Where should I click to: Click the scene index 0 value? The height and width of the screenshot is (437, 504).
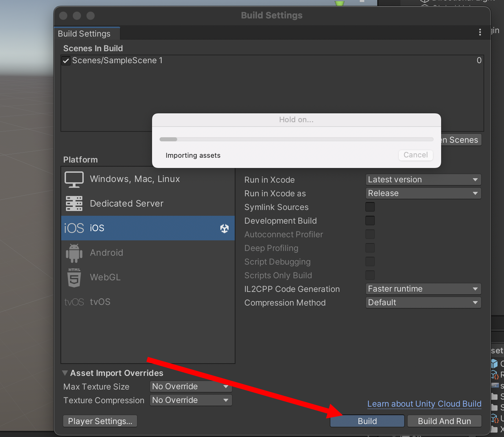pos(479,60)
